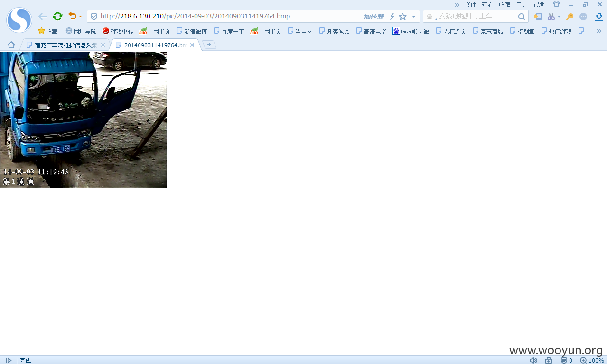
Task: Click the blue truck surveillance image
Action: (x=84, y=120)
